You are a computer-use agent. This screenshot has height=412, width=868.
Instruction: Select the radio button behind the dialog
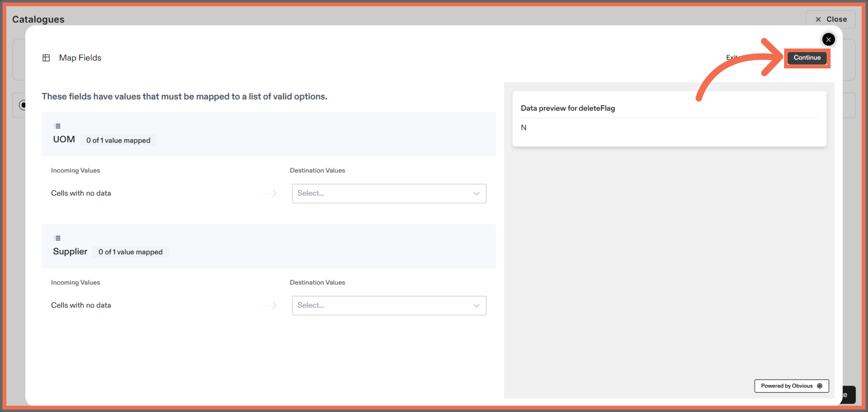[22, 105]
